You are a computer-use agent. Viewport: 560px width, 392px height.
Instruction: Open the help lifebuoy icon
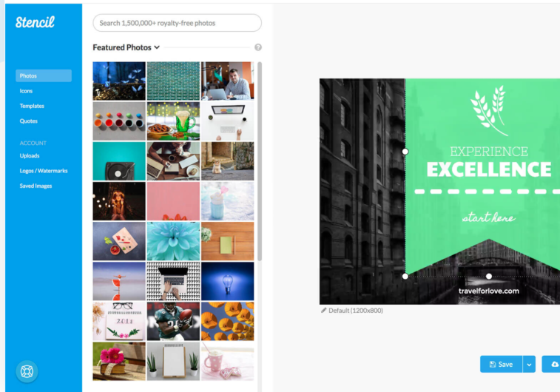click(x=27, y=371)
